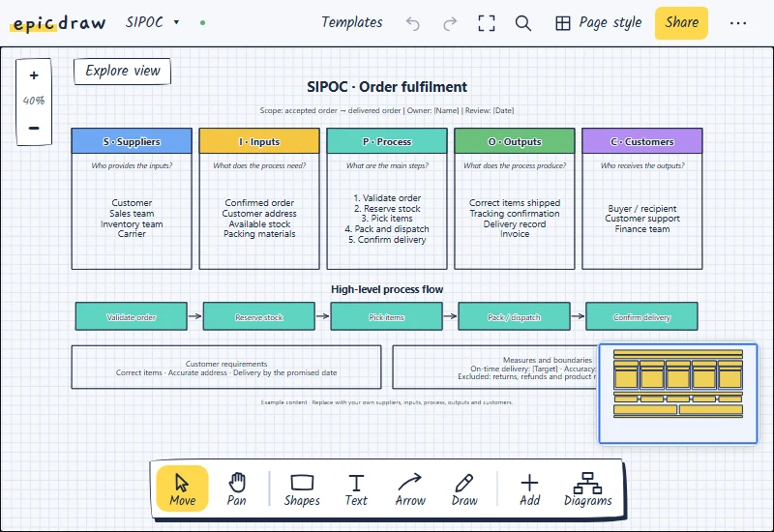The height and width of the screenshot is (532, 774).
Task: Click the Scope and Owner subtitle line
Action: tap(387, 110)
